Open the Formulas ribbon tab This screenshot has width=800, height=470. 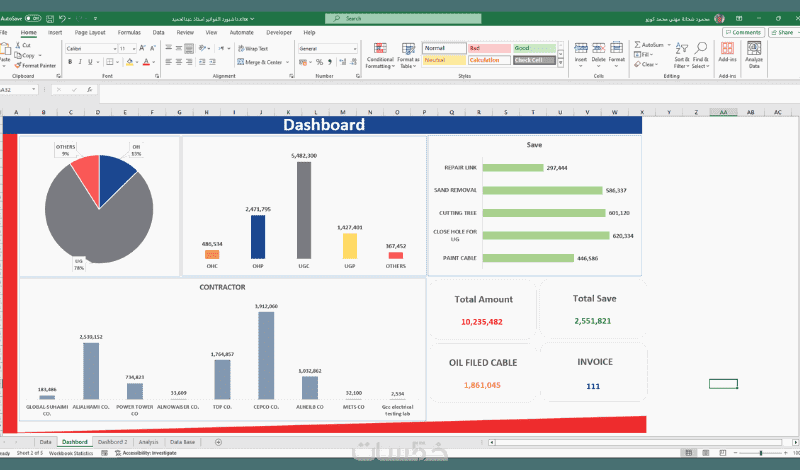[129, 32]
